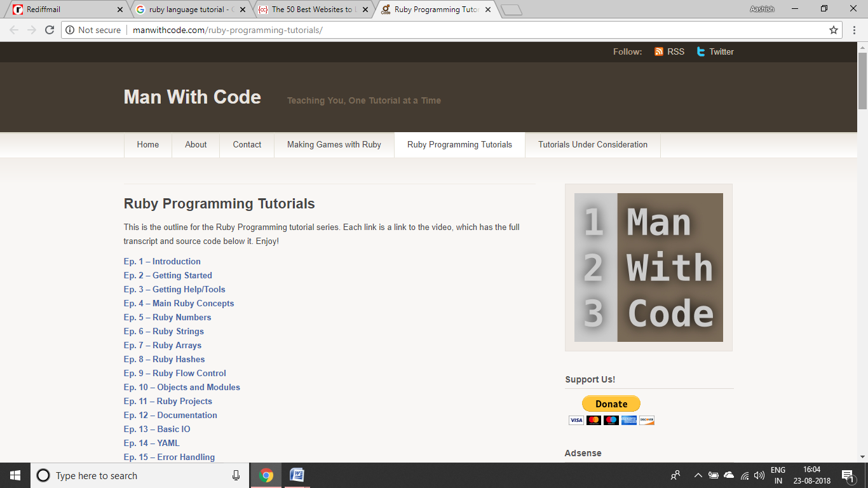
Task: Close the ruby language tutorial tab
Action: click(242, 10)
